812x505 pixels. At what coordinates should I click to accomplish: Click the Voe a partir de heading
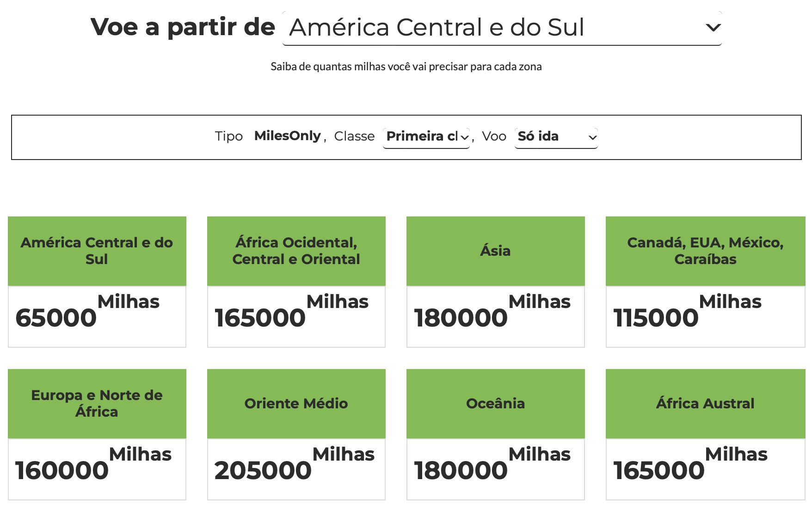(183, 27)
